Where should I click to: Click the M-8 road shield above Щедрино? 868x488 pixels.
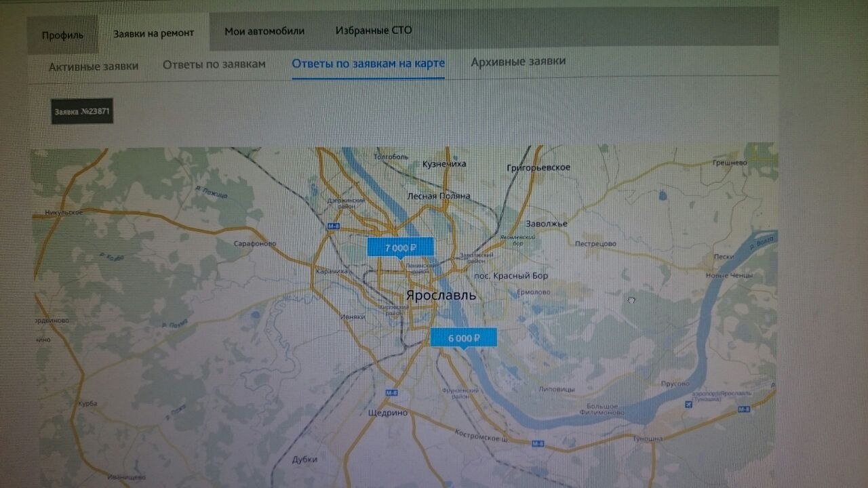[391, 392]
